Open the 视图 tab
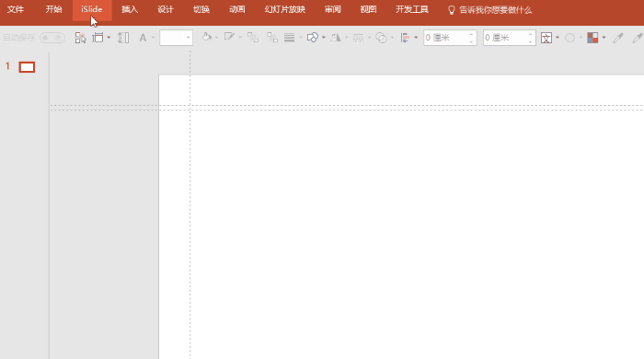 click(368, 9)
